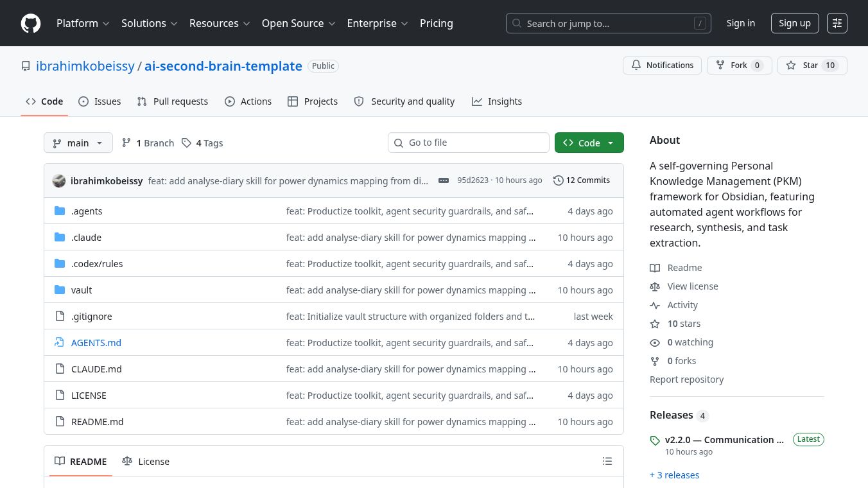Open the AGENTS.md symlink file

[96, 343]
